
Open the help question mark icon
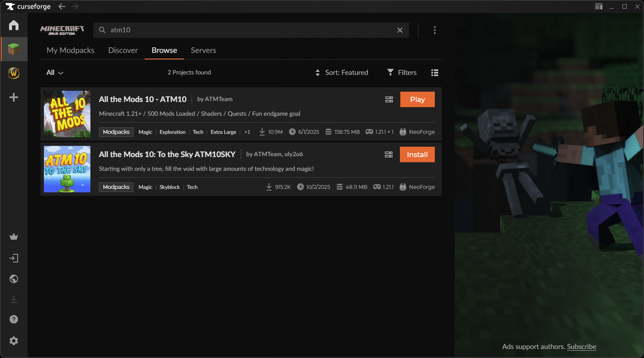pyautogui.click(x=14, y=319)
